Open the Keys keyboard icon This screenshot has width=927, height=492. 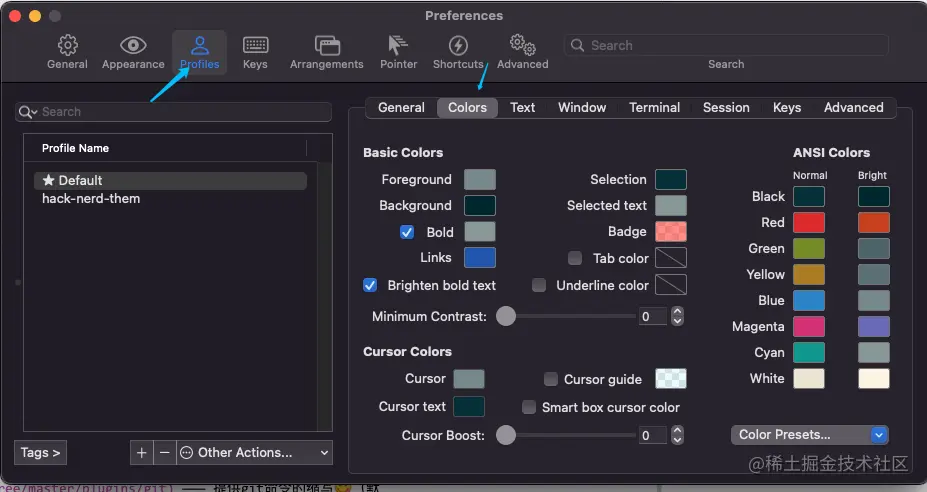pos(255,45)
